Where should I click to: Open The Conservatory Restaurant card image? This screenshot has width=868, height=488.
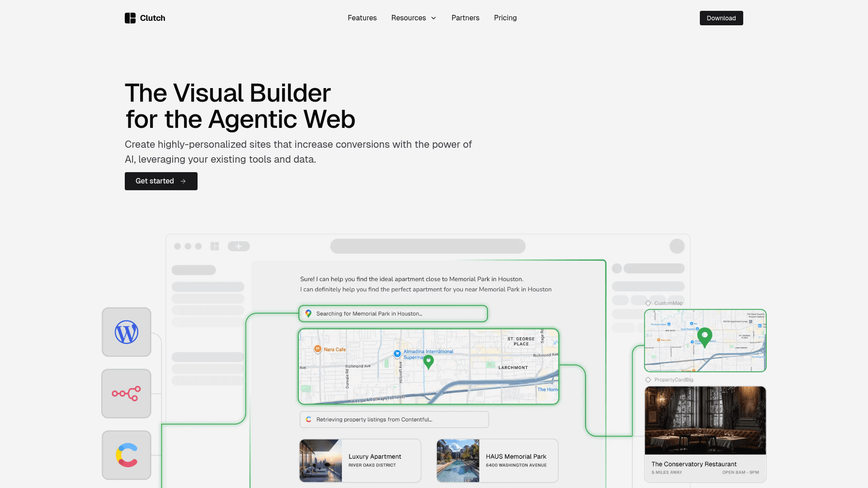[x=705, y=420]
